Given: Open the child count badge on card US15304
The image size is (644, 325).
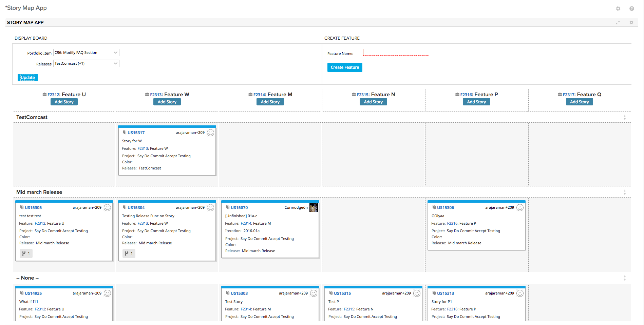Looking at the screenshot, I should tap(129, 253).
